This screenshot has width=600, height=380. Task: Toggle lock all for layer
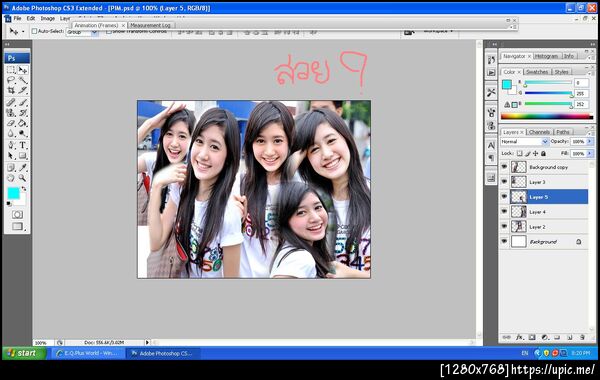543,153
